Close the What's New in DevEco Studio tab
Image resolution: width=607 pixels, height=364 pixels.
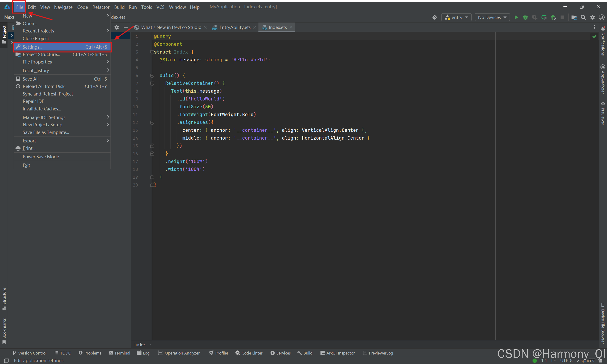point(205,27)
